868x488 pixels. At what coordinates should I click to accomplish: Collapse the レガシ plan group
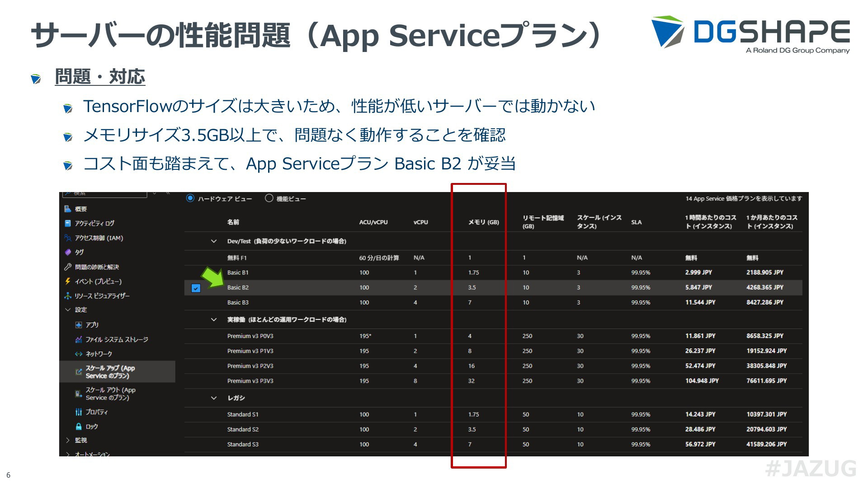tap(214, 398)
